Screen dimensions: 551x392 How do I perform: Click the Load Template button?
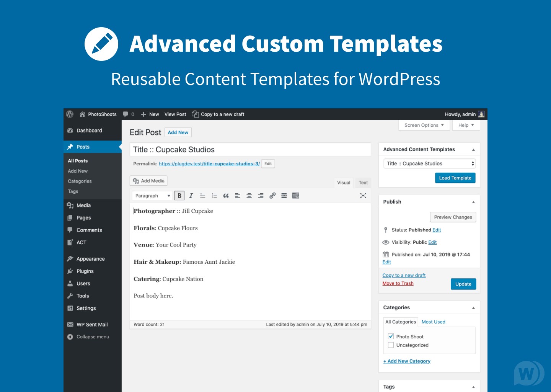coord(455,178)
